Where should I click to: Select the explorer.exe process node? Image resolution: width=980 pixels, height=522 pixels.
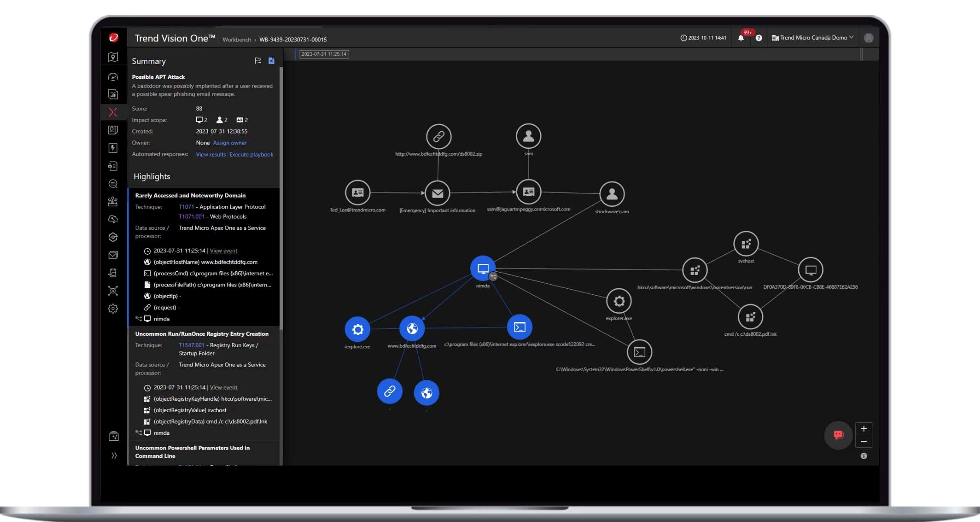(x=619, y=301)
